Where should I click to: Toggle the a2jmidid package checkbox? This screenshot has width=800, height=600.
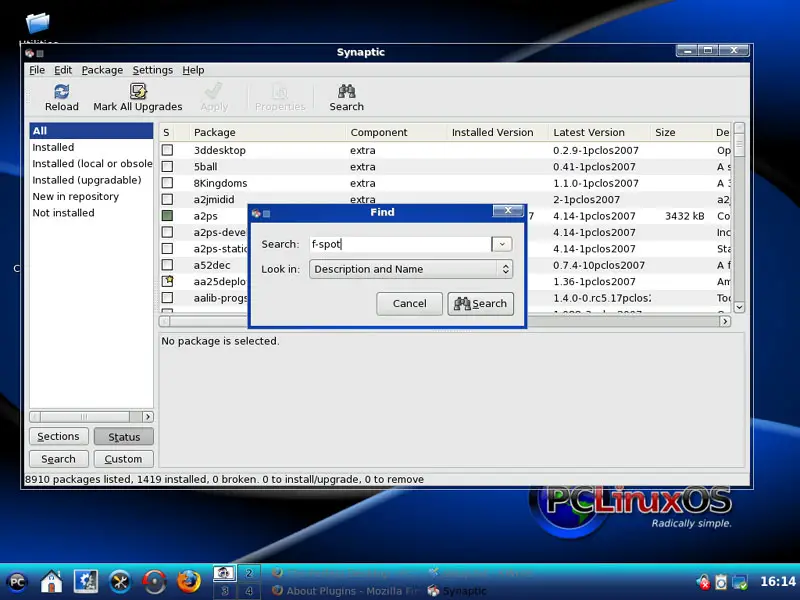tap(167, 199)
